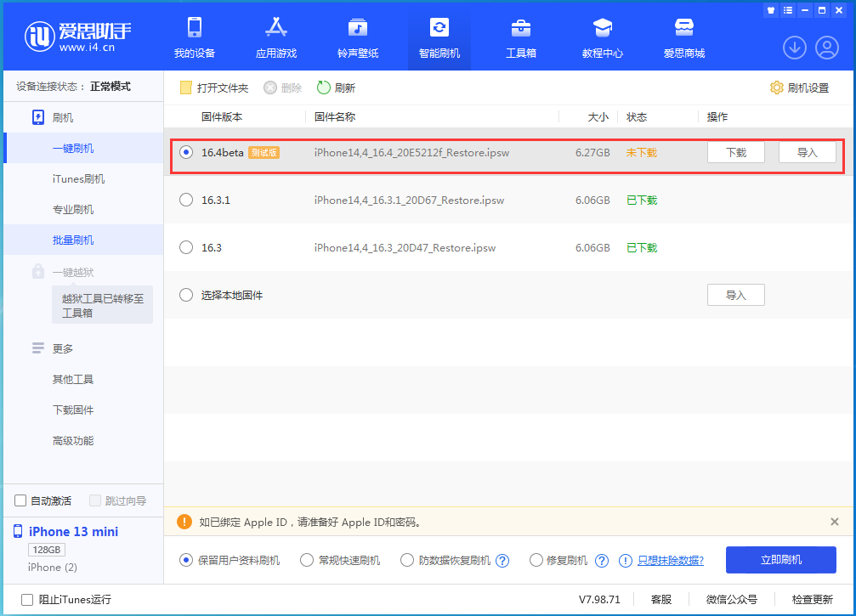Click the 一键越狱 lock icon

(x=37, y=271)
